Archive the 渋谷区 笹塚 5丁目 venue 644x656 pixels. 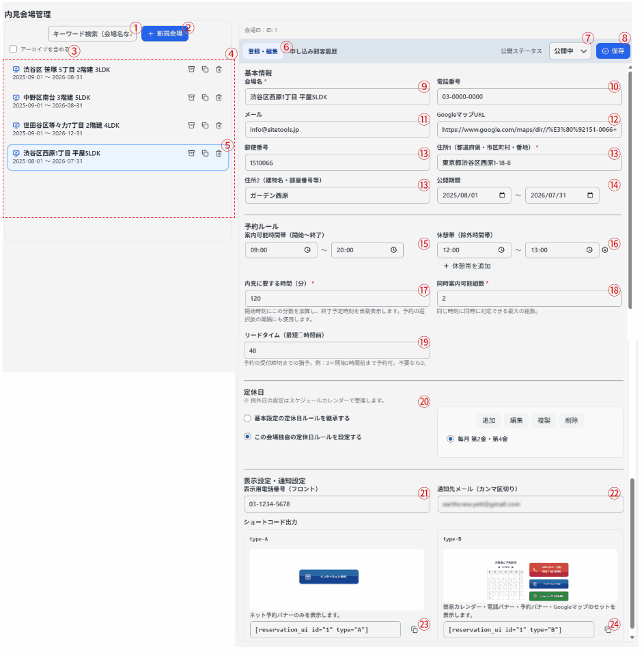click(192, 69)
